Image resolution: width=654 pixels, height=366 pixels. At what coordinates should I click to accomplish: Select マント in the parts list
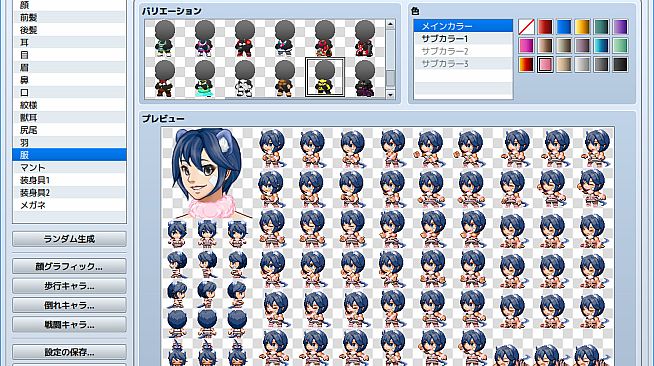(x=69, y=167)
